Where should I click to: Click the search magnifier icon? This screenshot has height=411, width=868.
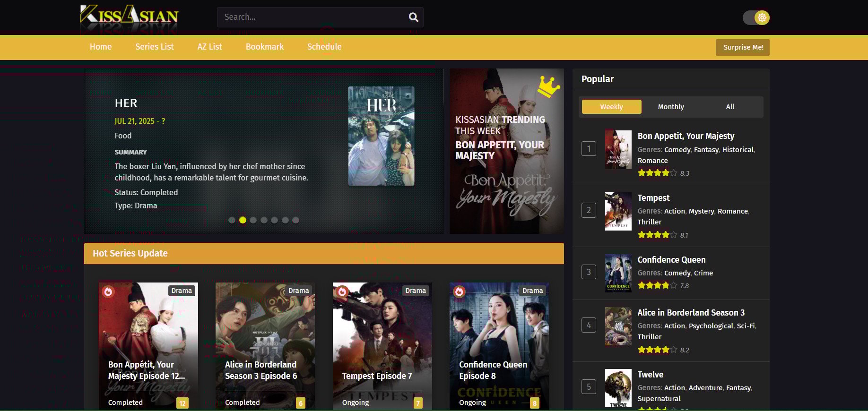click(x=413, y=17)
